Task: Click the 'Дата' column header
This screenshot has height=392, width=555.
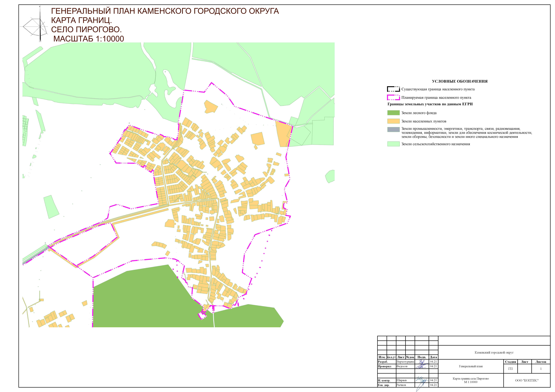Action: click(433, 357)
